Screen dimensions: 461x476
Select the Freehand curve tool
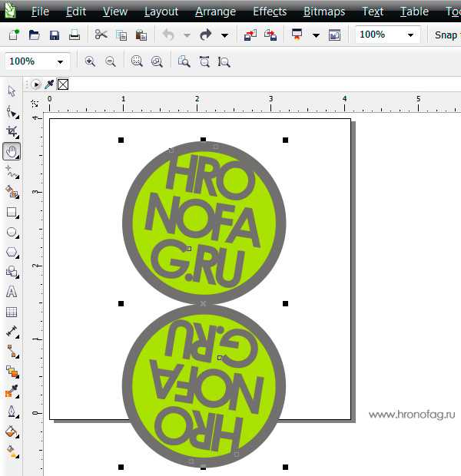tap(12, 172)
